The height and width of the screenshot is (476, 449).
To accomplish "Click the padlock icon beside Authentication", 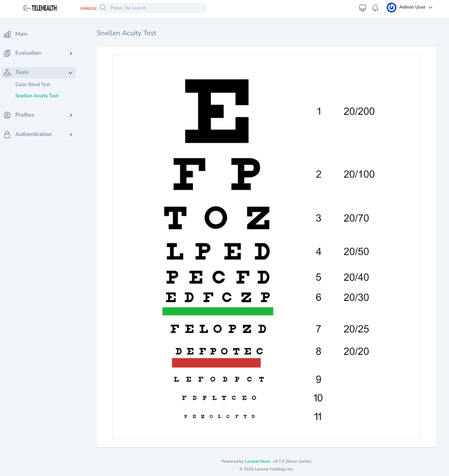I will 7,134.
